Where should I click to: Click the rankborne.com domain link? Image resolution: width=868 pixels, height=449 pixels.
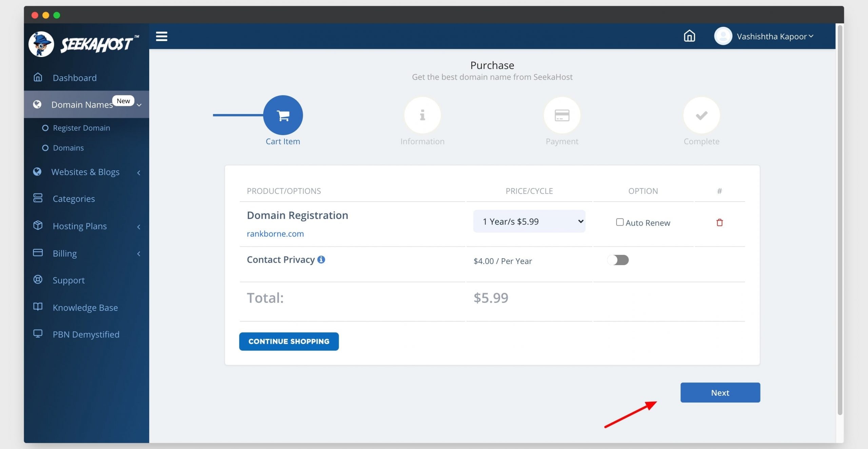pyautogui.click(x=275, y=233)
